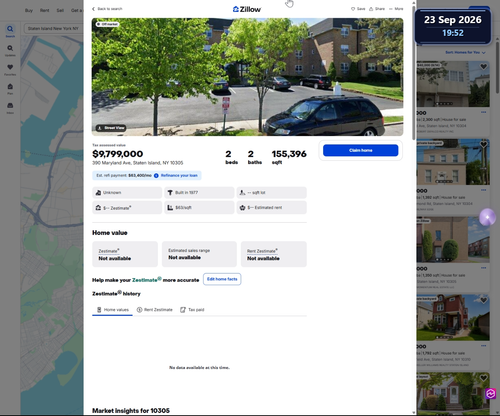Open options menu on 1,392 sqft listing
500x416 pixels.
[483, 190]
